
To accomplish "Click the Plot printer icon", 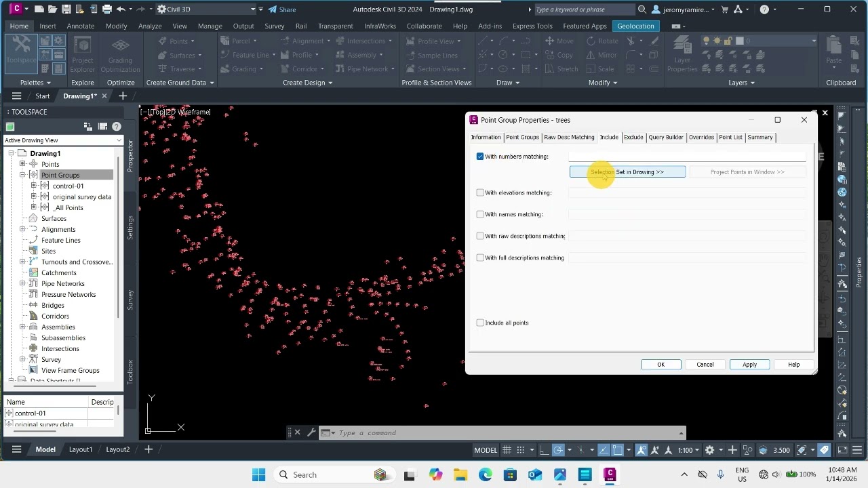I will click(x=106, y=9).
